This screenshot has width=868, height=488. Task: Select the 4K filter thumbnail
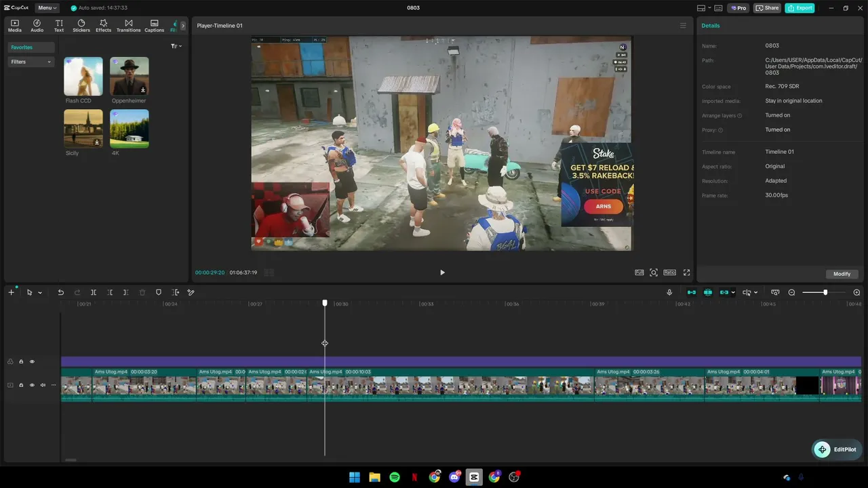(130, 129)
